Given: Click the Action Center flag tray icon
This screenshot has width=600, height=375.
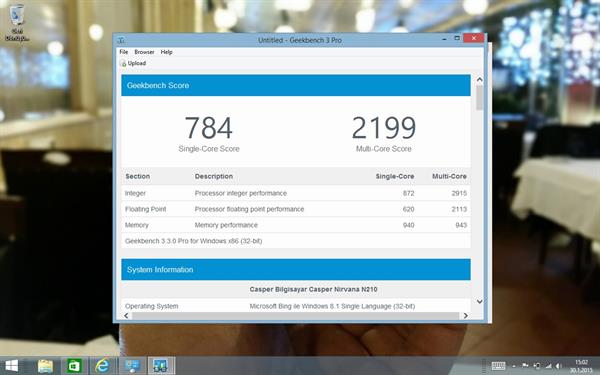Looking at the screenshot, I should tap(525, 366).
